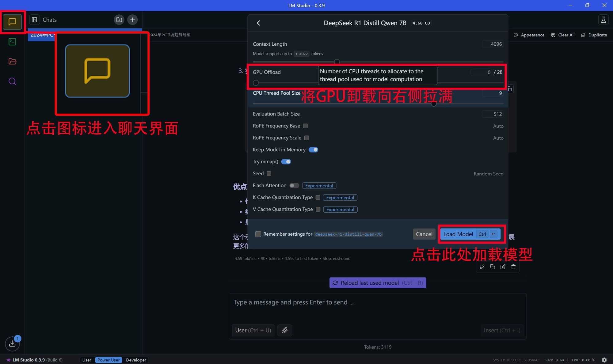The height and width of the screenshot is (364, 613).
Task: Click the Insert button
Action: [x=502, y=330]
